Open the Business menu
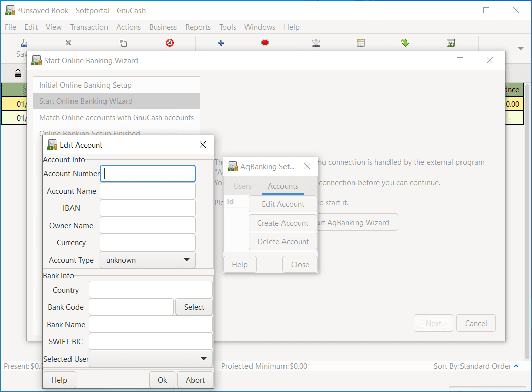This screenshot has width=532, height=392. [x=163, y=27]
